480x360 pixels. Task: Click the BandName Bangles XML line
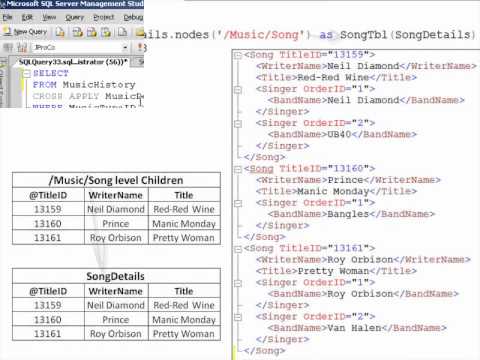coord(351,214)
